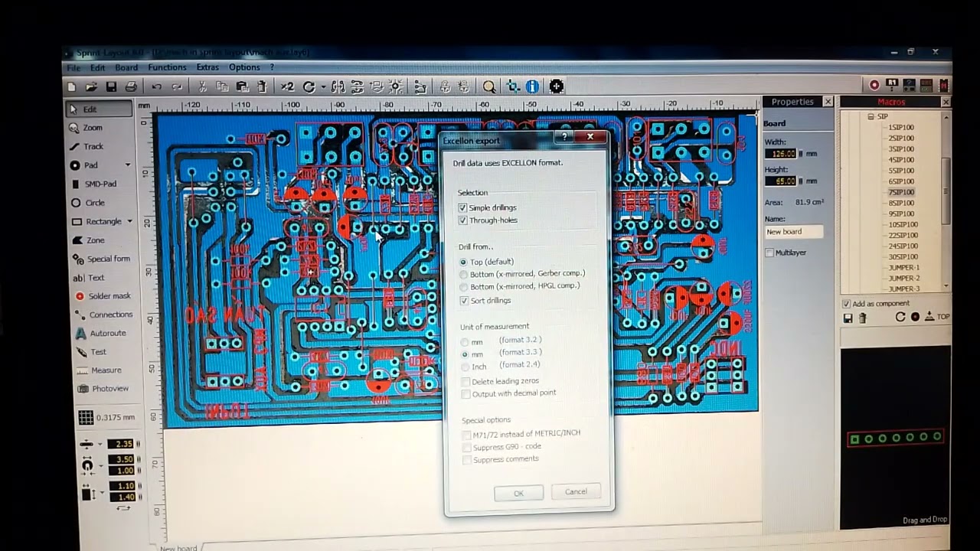Select Bottom (x-mirrored, HPGL comp.) option
The image size is (980, 551).
(x=463, y=287)
